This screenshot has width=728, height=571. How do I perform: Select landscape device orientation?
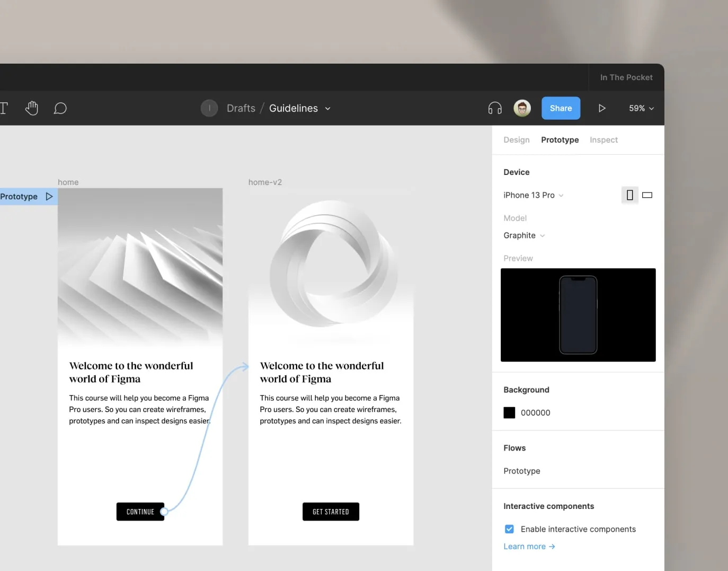point(647,195)
